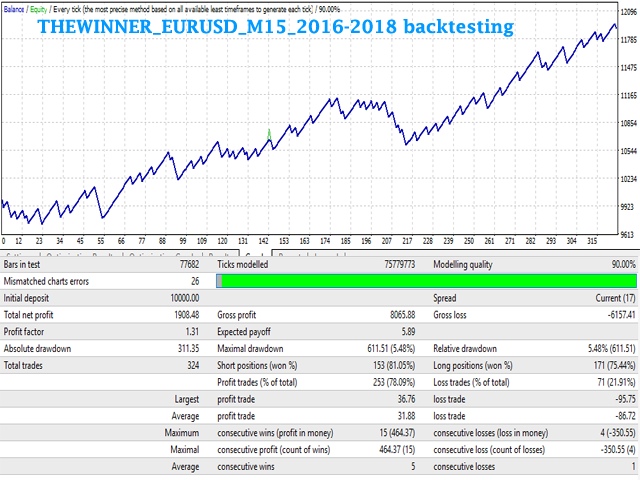Click the 71 (21.91%) loss trades value
640x480 pixels.
pos(616,382)
